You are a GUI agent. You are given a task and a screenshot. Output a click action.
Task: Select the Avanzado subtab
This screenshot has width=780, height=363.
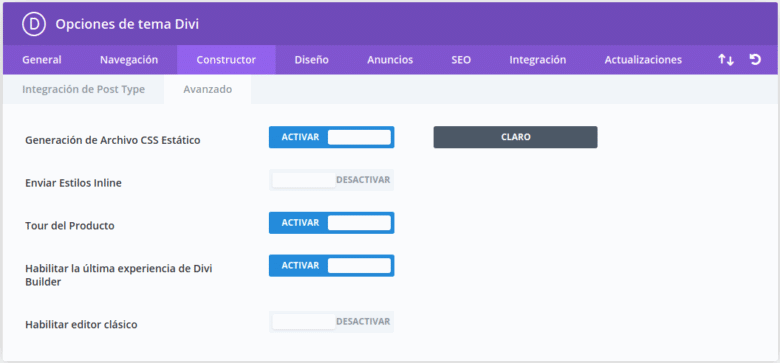pyautogui.click(x=207, y=90)
